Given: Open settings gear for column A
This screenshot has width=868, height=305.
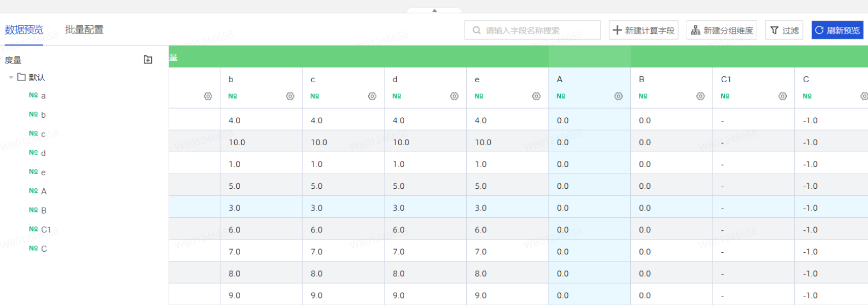Looking at the screenshot, I should point(618,96).
